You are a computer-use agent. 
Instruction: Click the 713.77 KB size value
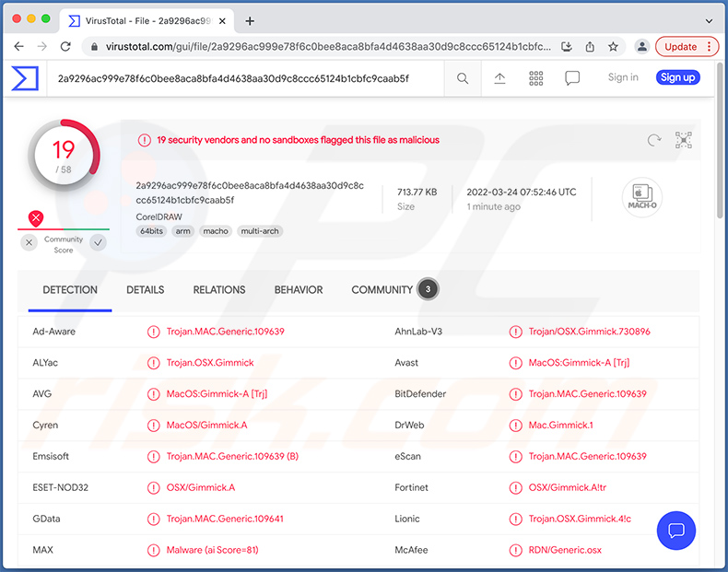[x=417, y=193]
